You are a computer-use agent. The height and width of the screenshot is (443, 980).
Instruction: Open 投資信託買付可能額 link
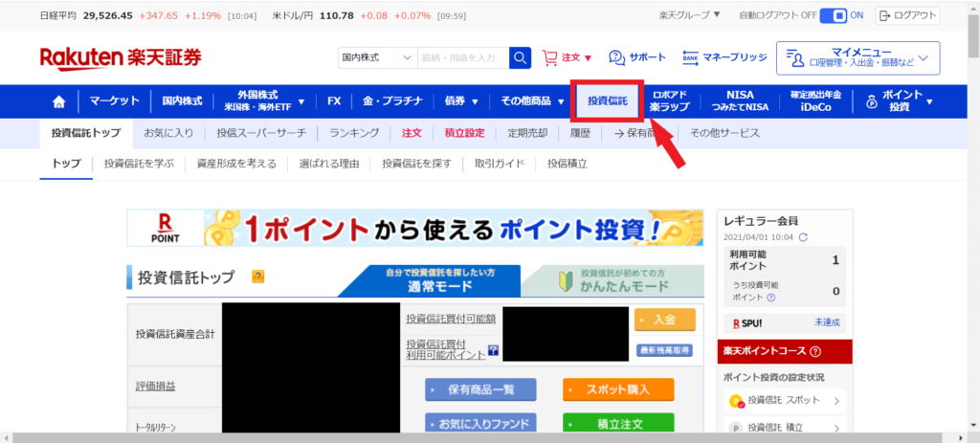451,319
